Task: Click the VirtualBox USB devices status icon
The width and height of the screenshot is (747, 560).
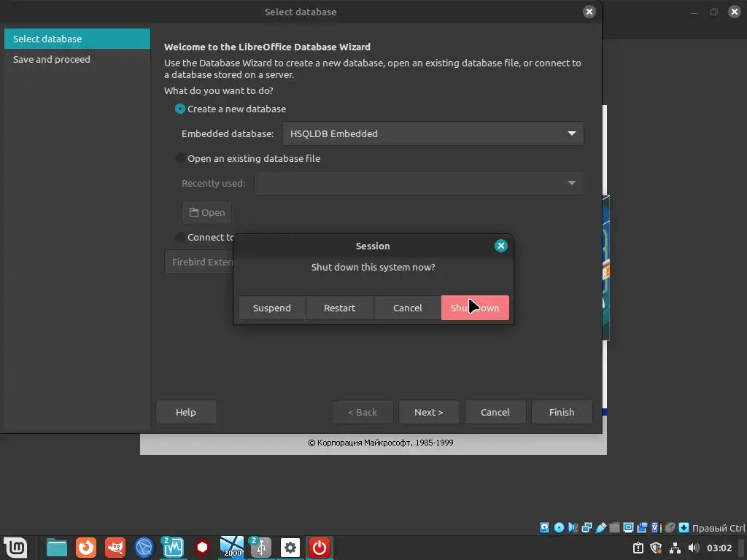Action: [x=601, y=528]
